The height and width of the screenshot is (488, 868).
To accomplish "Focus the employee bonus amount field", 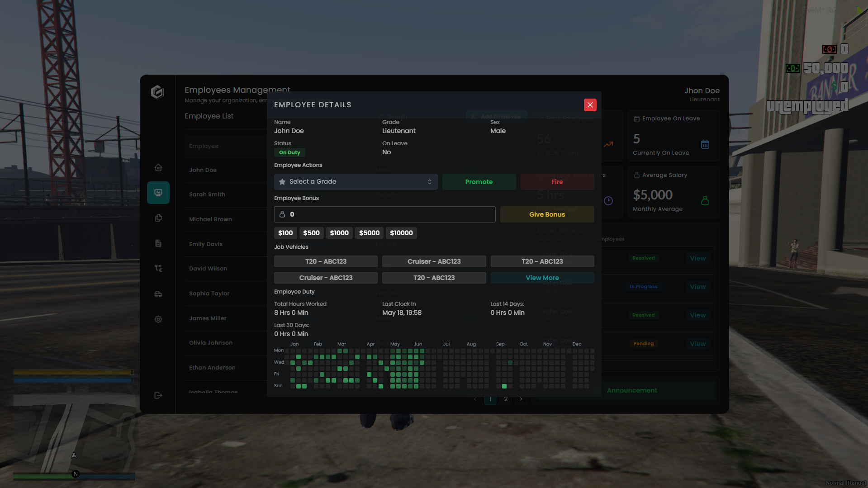I will 384,214.
